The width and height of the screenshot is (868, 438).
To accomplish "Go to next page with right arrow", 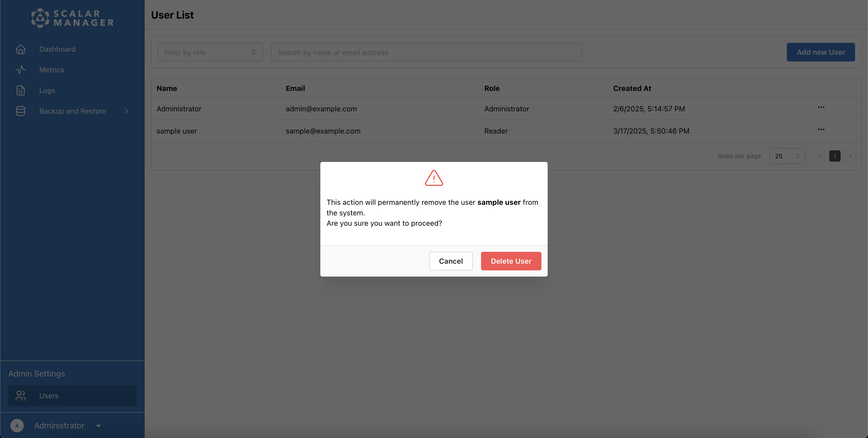I will (x=850, y=156).
